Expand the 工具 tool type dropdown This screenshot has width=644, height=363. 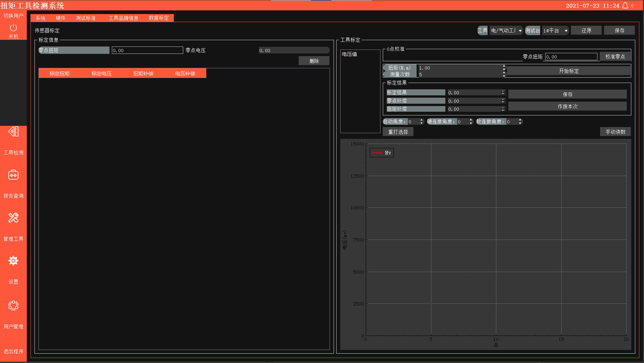coord(520,30)
